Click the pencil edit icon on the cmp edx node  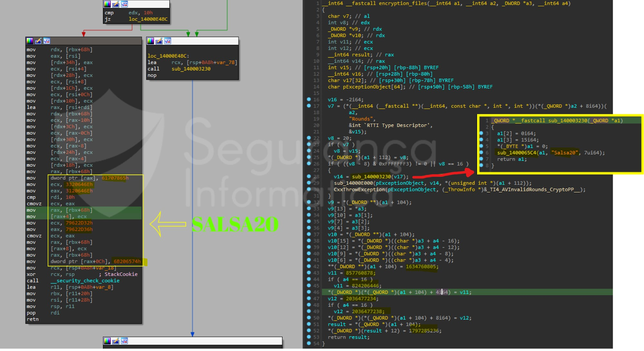[116, 4]
